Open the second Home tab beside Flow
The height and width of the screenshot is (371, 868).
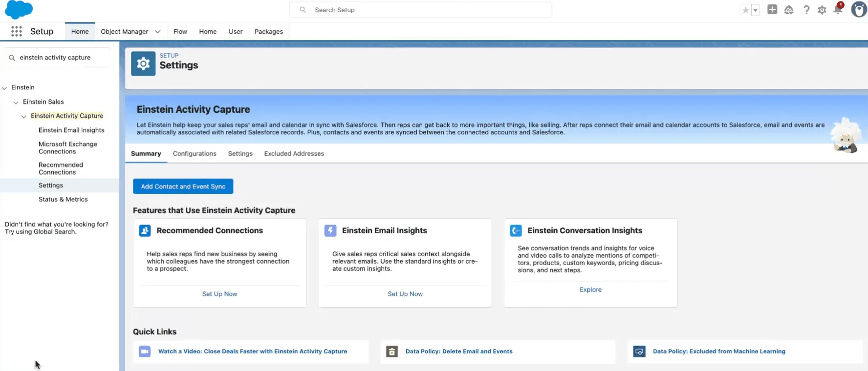tap(208, 31)
